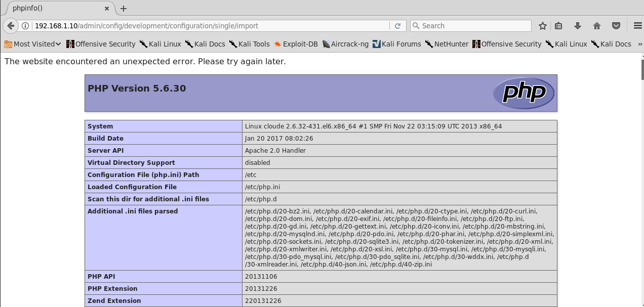The height and width of the screenshot is (307, 644).
Task: Select 'Configuration File (php.ini) Path' label
Action: 143,175
